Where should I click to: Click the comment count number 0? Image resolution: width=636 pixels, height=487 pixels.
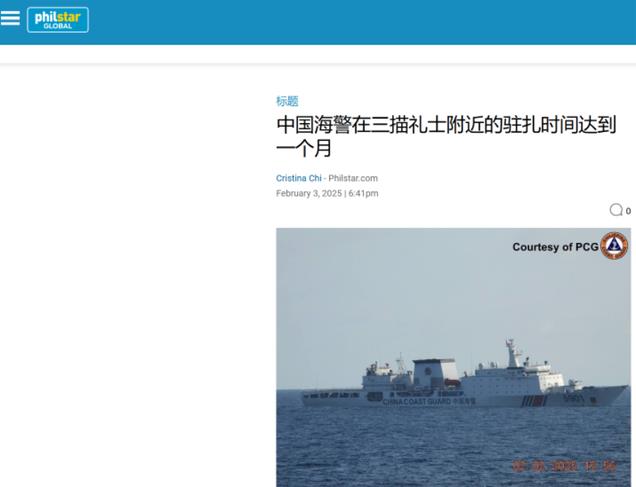[x=628, y=211]
